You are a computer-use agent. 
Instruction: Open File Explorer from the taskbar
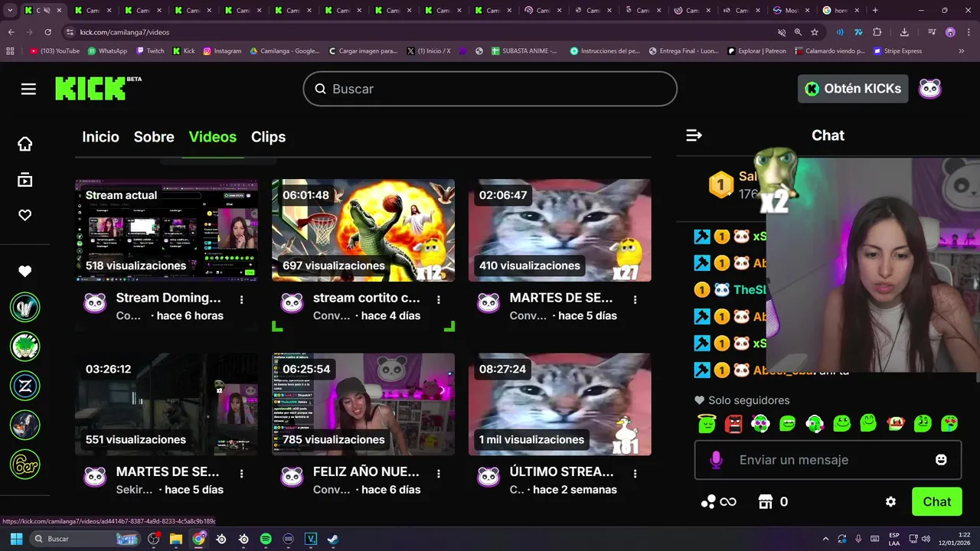point(176,539)
